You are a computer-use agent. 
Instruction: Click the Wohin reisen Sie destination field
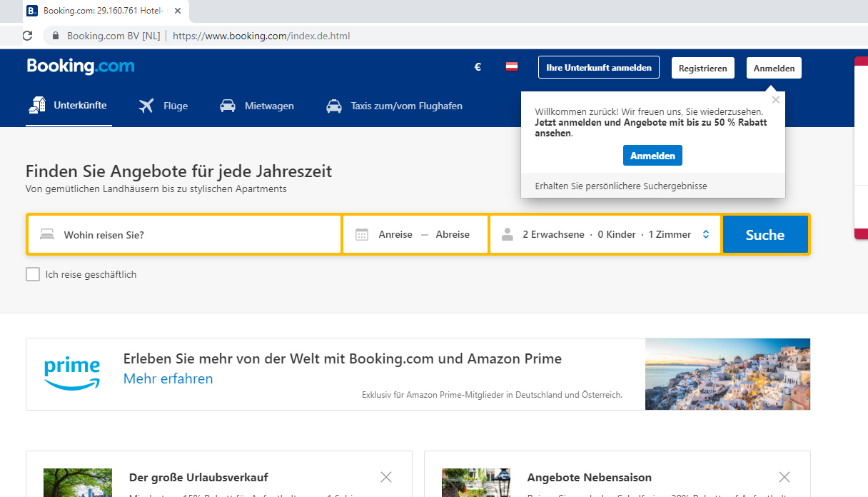184,234
